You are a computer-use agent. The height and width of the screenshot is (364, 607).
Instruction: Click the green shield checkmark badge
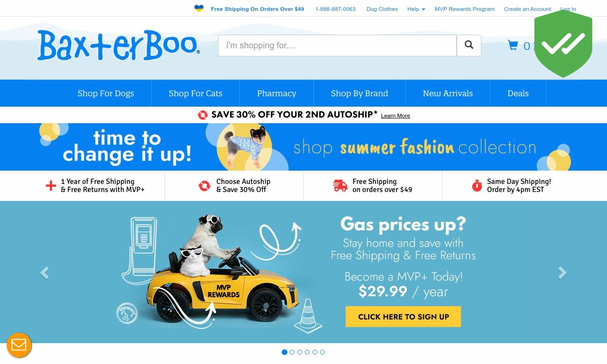tap(563, 44)
